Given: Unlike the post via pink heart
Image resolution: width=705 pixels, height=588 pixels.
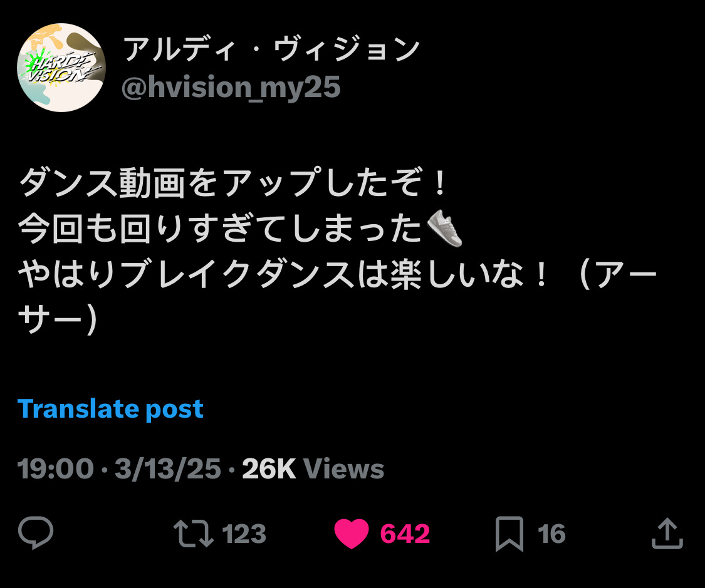Looking at the screenshot, I should (352, 533).
